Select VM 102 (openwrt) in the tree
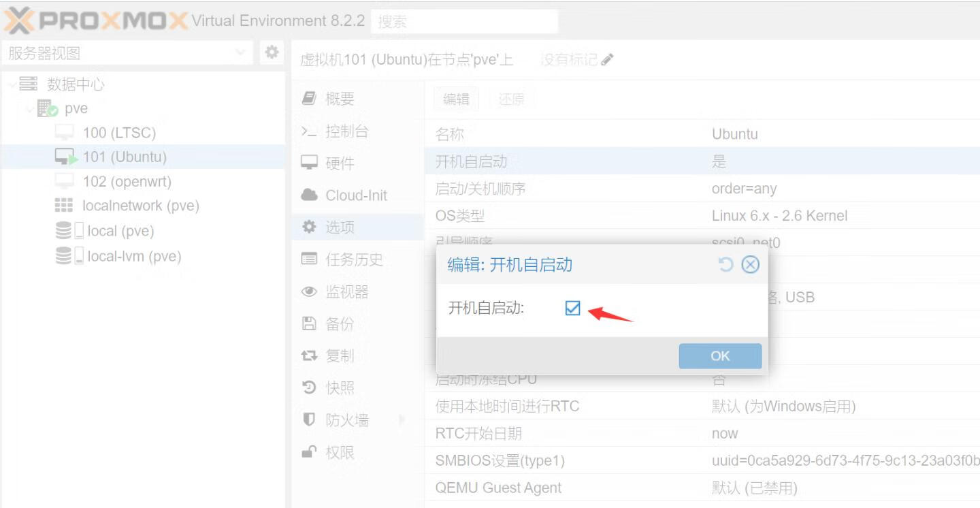The height and width of the screenshot is (508, 980). (127, 182)
